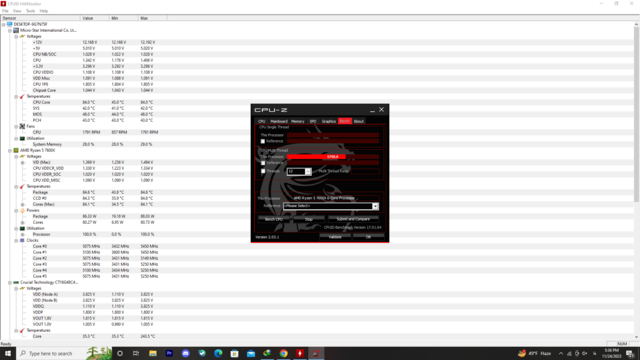Open the notification center icon in the system tray

(x=630, y=353)
